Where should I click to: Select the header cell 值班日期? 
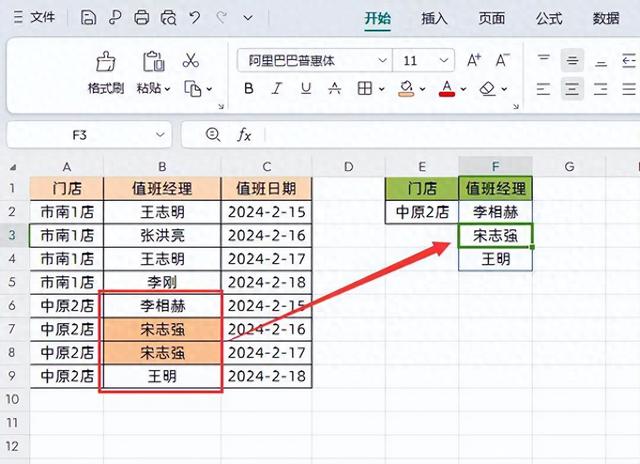pos(267,189)
